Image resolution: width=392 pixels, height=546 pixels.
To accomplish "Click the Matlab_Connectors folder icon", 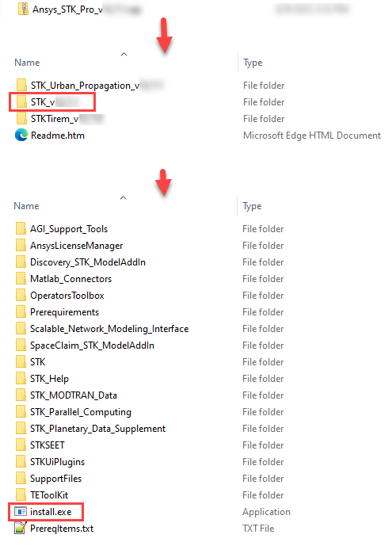I will (x=21, y=279).
